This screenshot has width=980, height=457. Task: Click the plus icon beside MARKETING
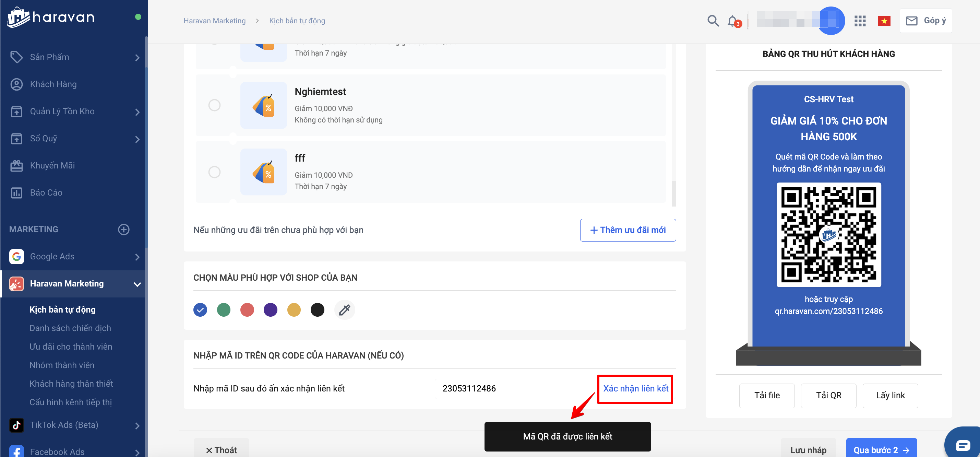click(x=124, y=230)
